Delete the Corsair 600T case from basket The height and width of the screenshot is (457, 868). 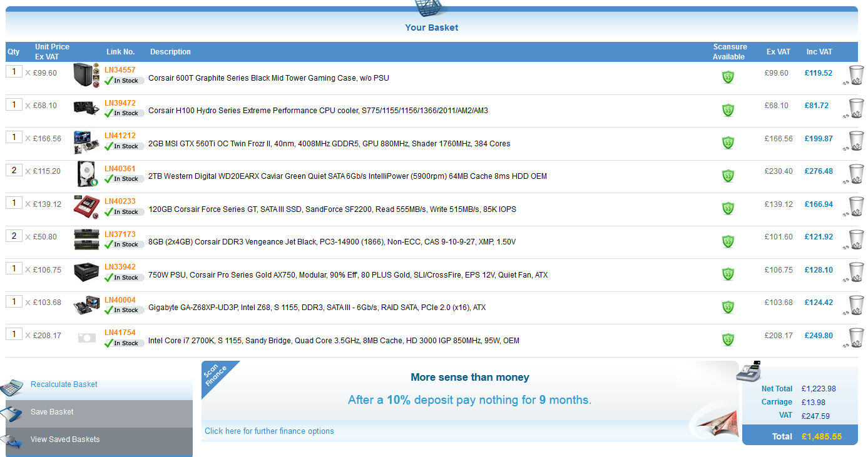coord(855,74)
